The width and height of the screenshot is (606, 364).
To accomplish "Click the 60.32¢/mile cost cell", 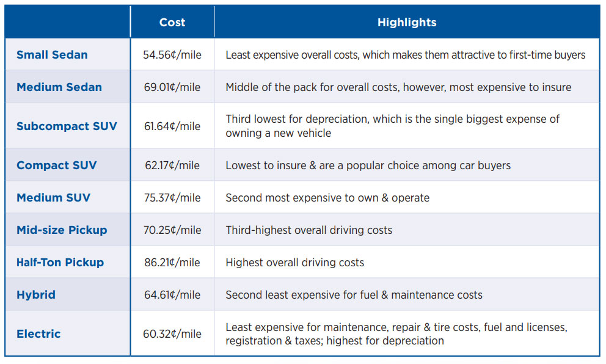I will tap(172, 334).
